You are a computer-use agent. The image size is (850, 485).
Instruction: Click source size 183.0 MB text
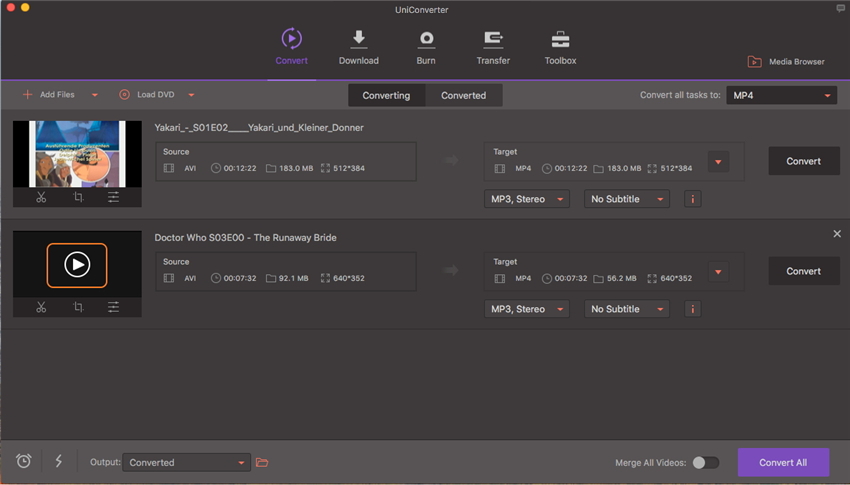coord(296,169)
